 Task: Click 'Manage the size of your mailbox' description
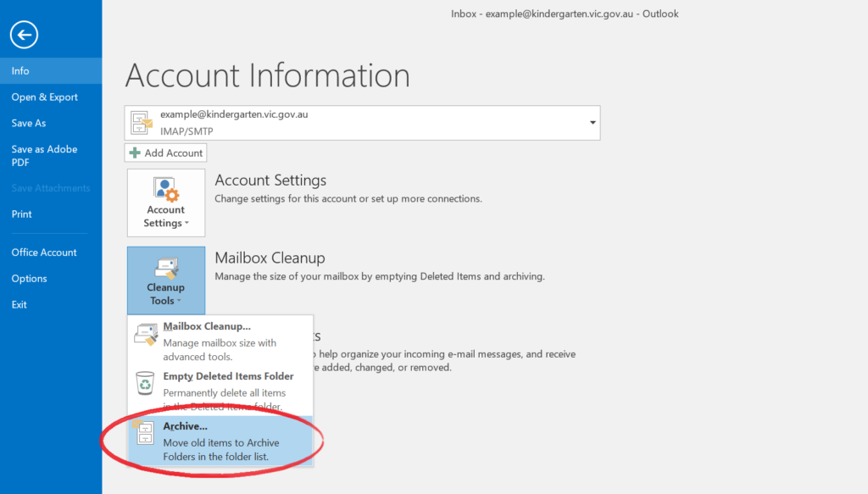point(380,276)
